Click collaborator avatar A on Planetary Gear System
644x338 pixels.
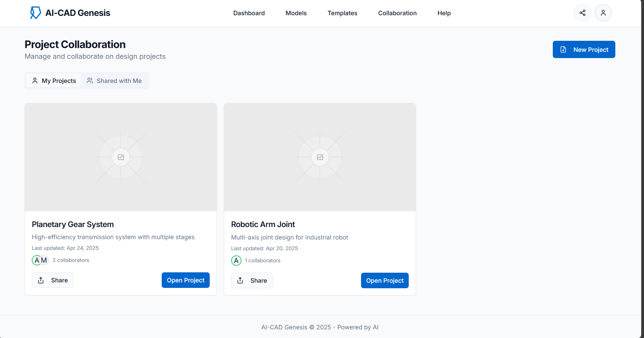[37, 260]
